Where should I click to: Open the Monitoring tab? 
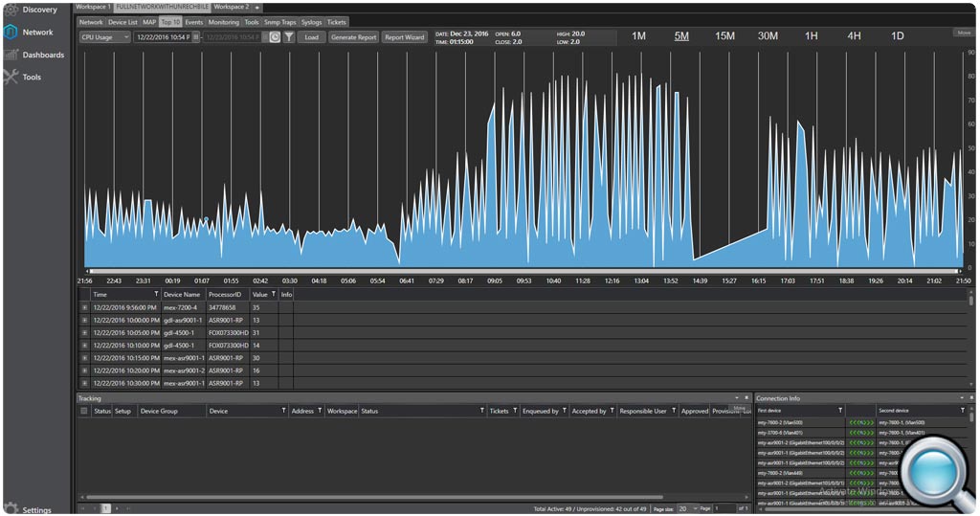click(224, 22)
